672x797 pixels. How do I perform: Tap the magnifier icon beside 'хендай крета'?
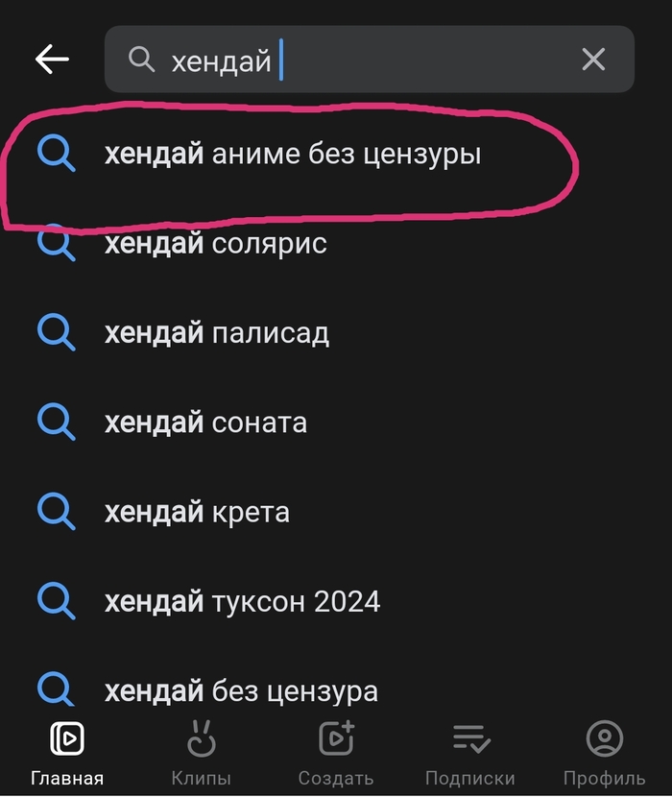point(58,512)
